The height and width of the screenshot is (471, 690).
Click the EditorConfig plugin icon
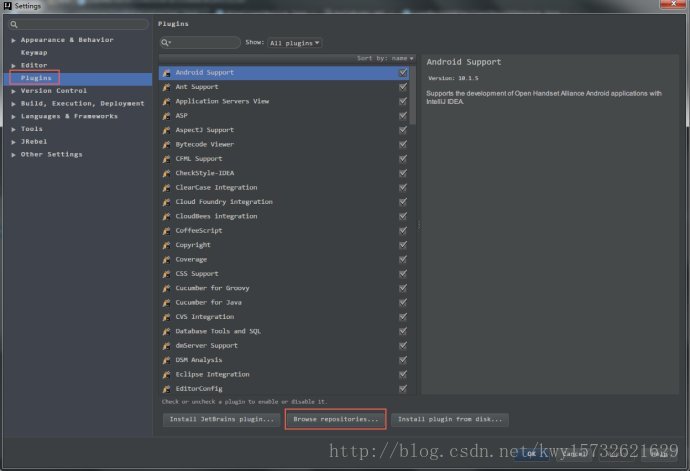166,390
